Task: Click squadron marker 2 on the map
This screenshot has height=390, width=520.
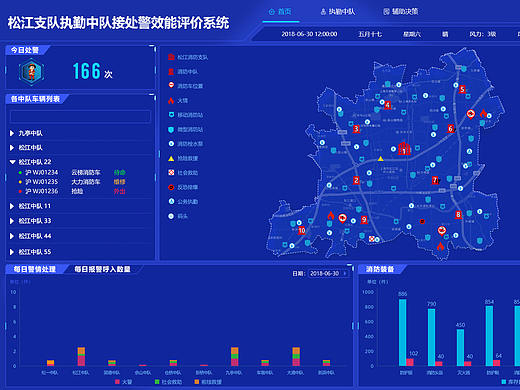Action: point(356,180)
